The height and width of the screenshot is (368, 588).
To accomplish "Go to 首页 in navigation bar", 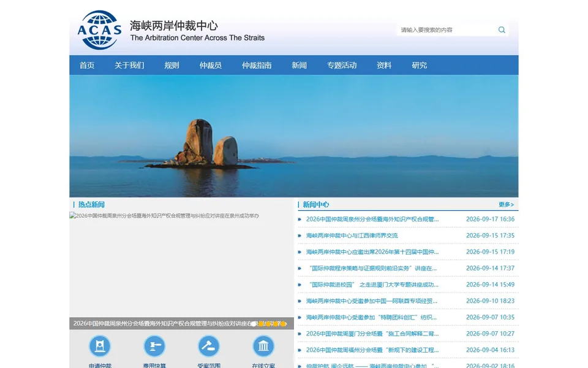I will tap(86, 66).
